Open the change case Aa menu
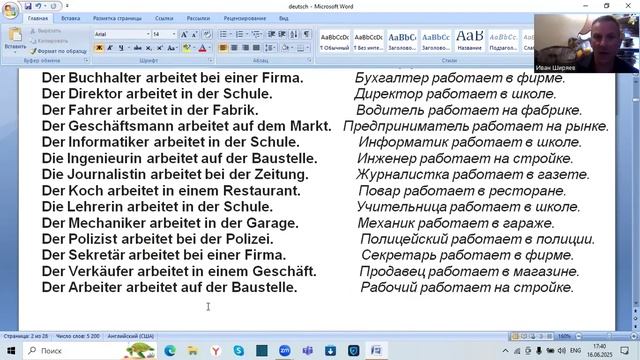This screenshot has height=360, width=640. click(x=172, y=48)
